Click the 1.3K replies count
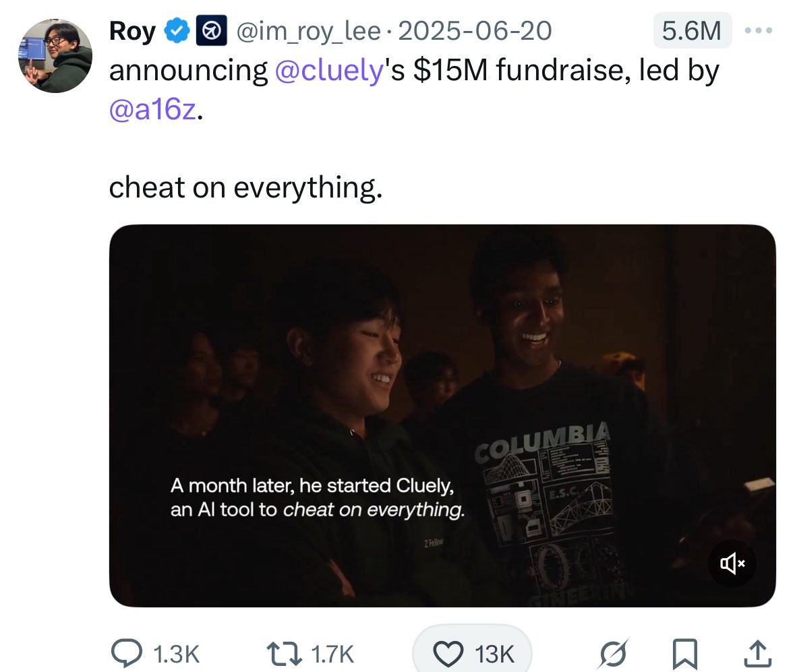The width and height of the screenshot is (795, 672). click(176, 654)
